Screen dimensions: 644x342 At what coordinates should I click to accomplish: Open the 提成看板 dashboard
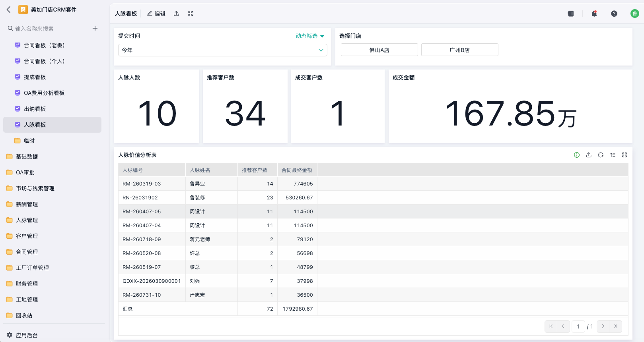tap(53, 77)
